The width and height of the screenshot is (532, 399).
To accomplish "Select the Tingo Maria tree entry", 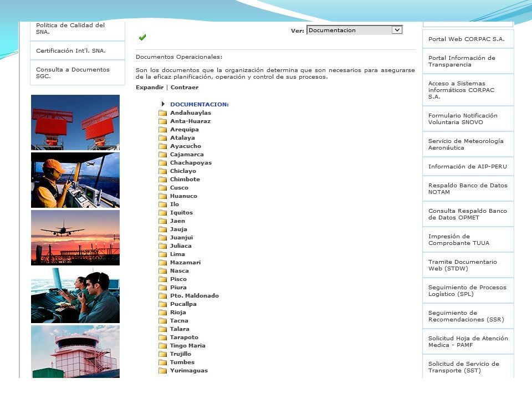I will coord(188,346).
